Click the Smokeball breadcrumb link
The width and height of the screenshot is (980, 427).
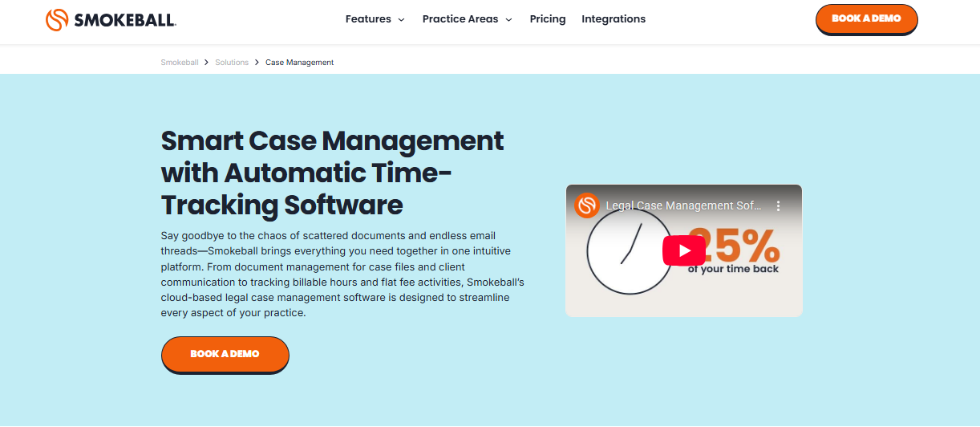point(180,63)
